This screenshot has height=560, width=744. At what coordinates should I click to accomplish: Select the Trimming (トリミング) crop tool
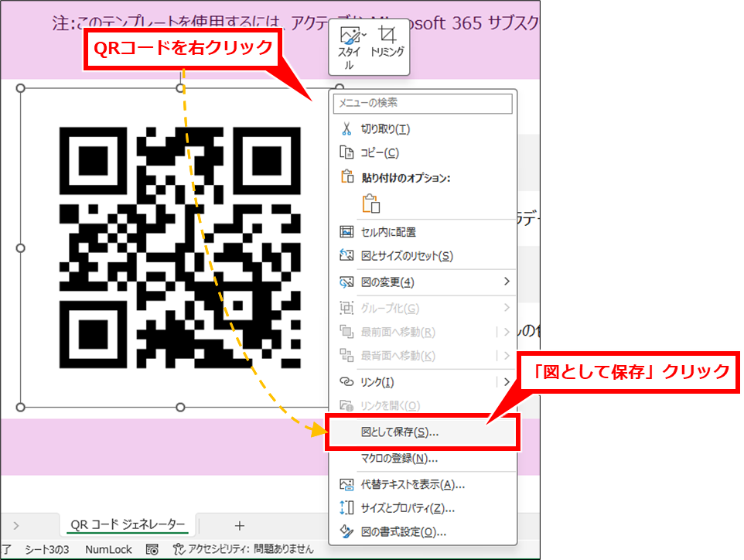pyautogui.click(x=387, y=43)
